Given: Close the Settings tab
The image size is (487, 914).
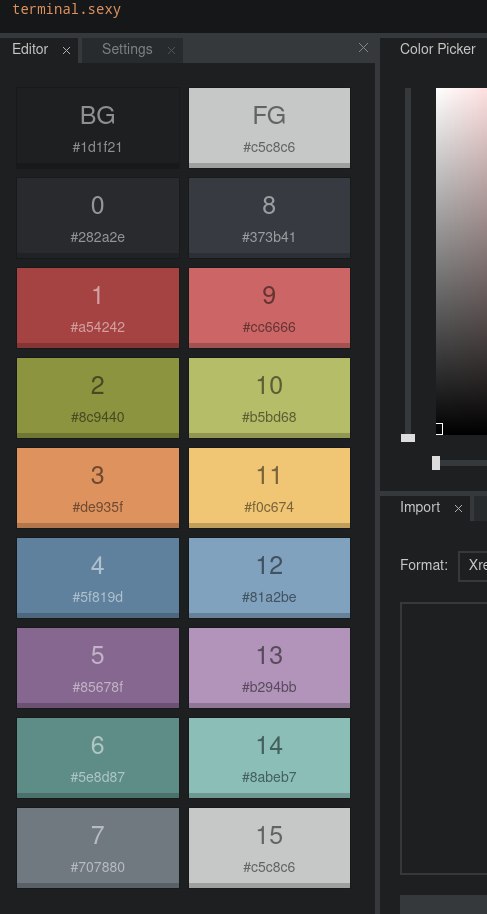Looking at the screenshot, I should (171, 51).
